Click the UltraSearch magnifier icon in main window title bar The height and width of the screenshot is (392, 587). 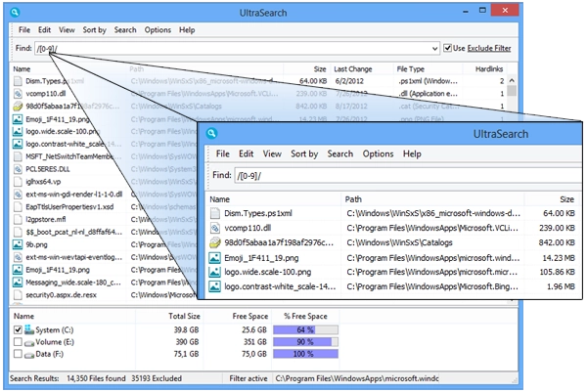(x=15, y=13)
